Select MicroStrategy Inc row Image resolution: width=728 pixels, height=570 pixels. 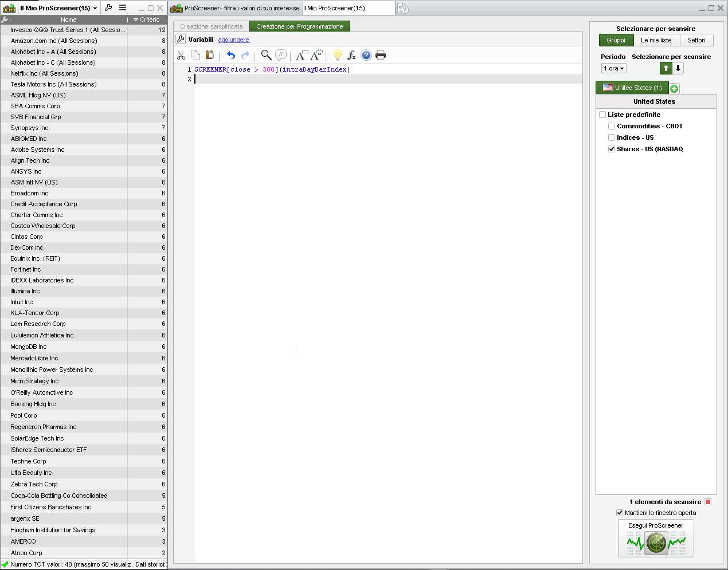pos(84,381)
